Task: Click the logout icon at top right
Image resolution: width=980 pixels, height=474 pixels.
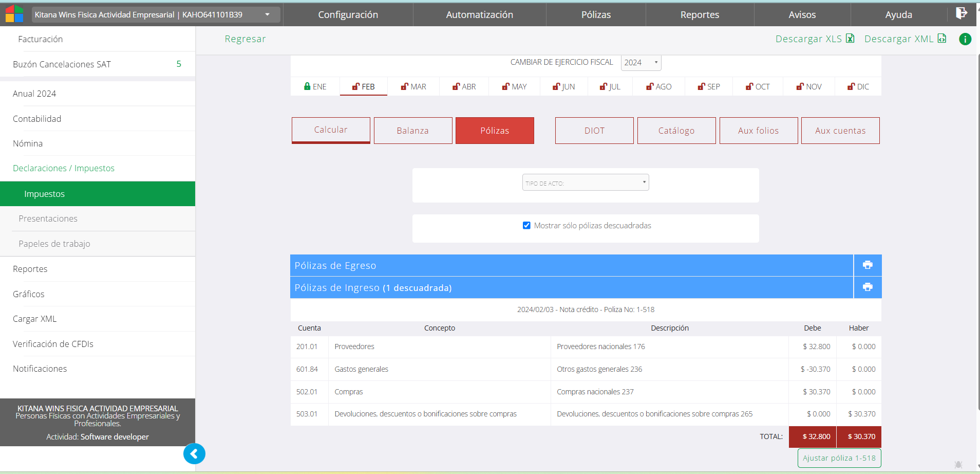Action: tap(961, 13)
